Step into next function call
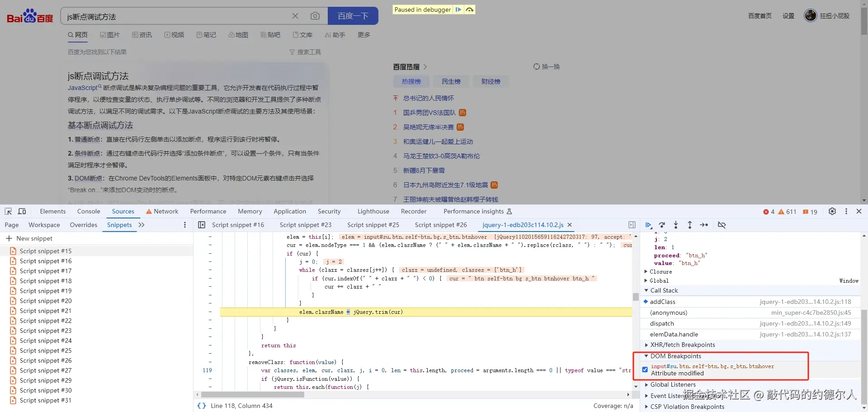Image resolution: width=868 pixels, height=412 pixels. [676, 225]
